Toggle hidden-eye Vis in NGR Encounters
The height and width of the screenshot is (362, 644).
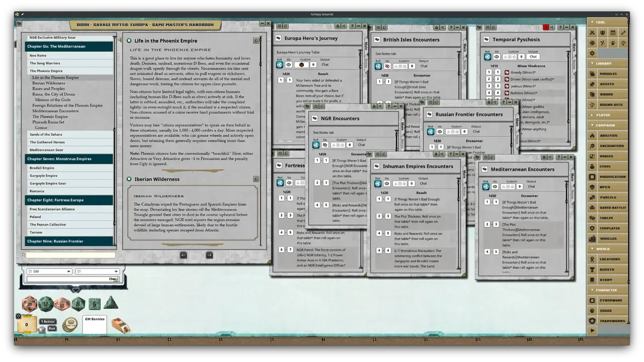[x=325, y=145]
